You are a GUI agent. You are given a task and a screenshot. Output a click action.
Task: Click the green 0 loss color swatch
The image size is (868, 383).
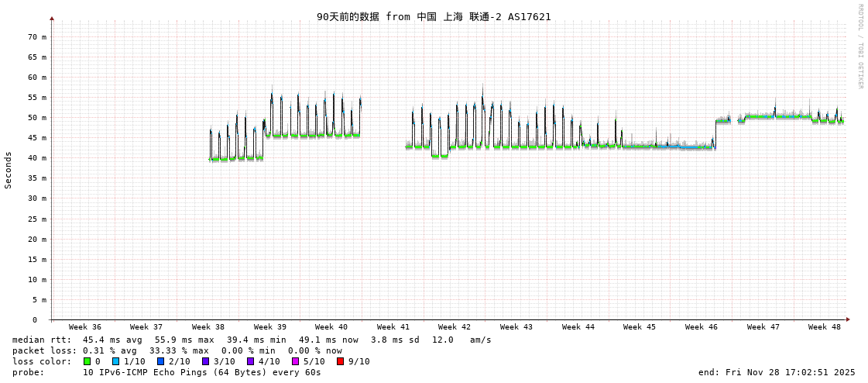[87, 361]
